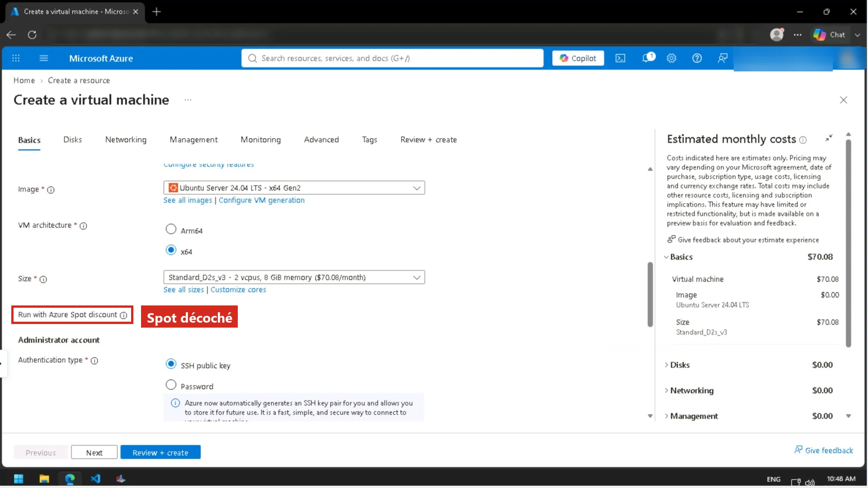Viewport: 868px width, 488px height.
Task: Open the browser more options menu
Action: 797,35
